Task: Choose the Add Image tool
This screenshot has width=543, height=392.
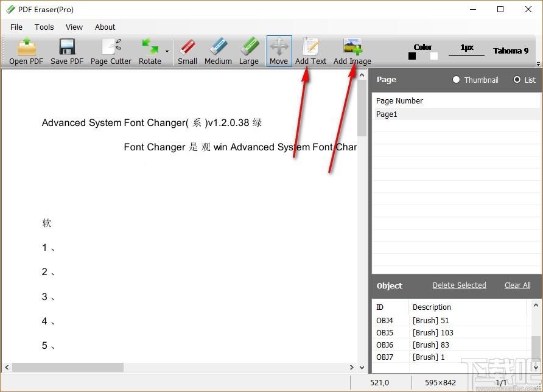Action: [x=352, y=52]
